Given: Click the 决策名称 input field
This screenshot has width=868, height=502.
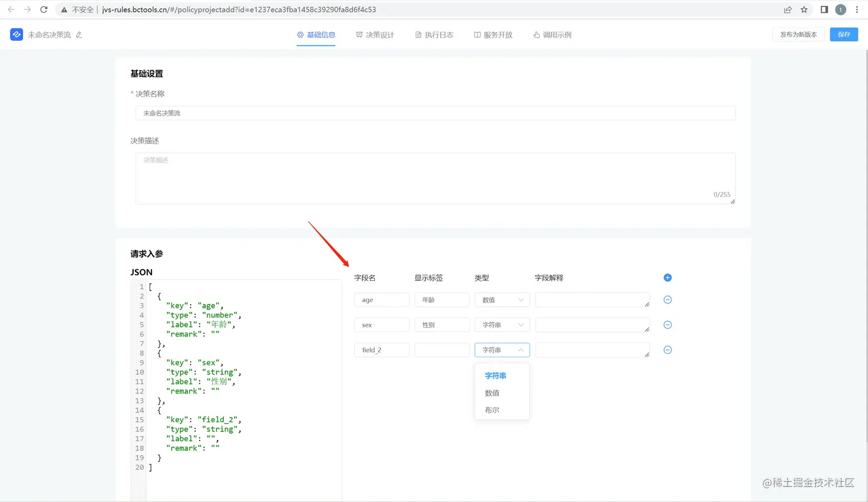Looking at the screenshot, I should tap(435, 113).
